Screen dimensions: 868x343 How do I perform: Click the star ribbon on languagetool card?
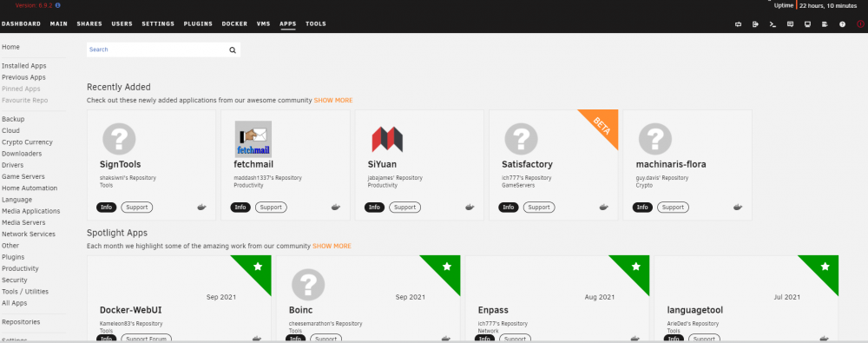click(x=825, y=267)
